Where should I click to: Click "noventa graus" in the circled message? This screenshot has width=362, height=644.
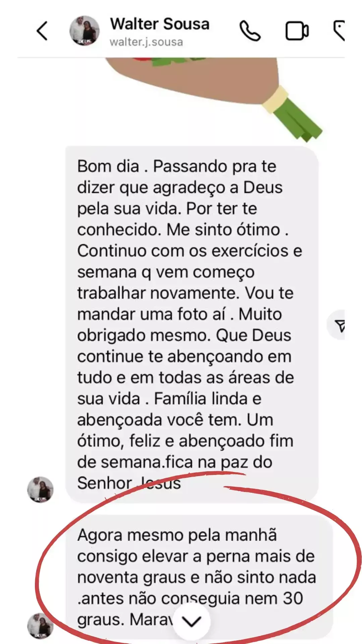pyautogui.click(x=130, y=578)
